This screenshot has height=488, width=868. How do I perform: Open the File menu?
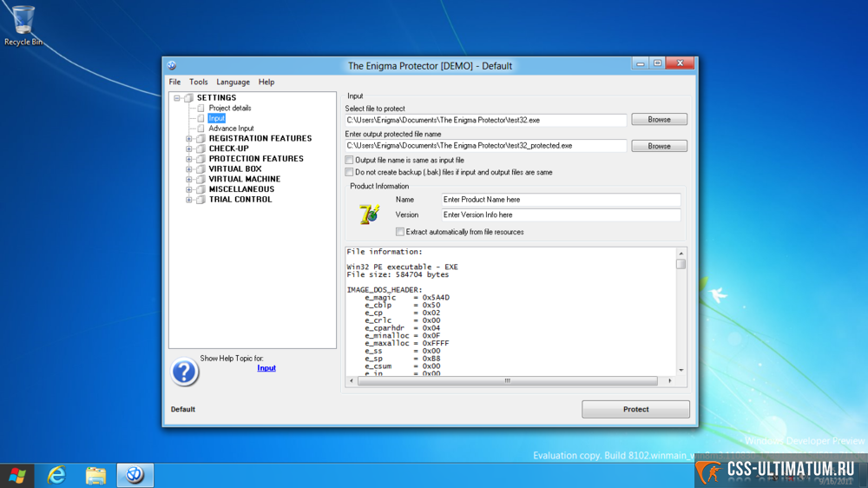[x=175, y=82]
